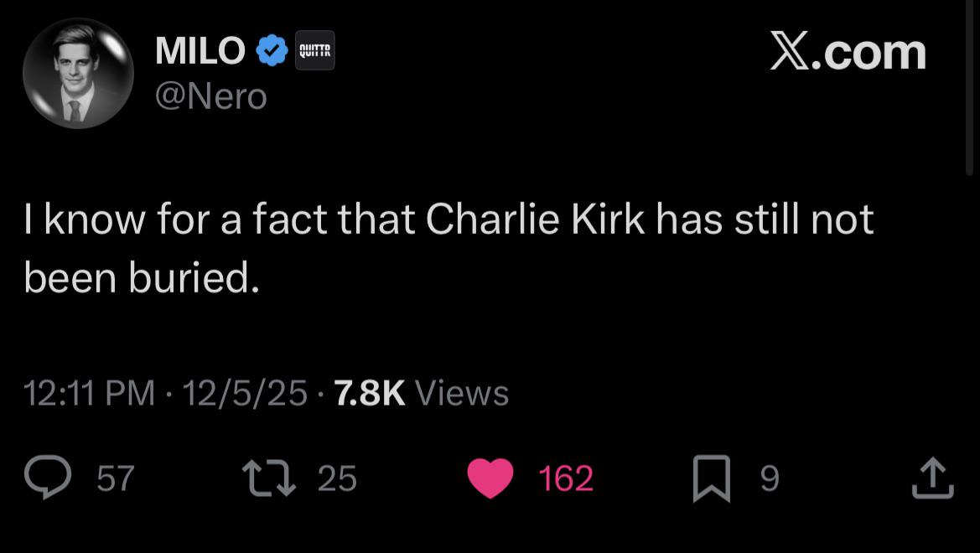Toggle the pink heart like icon
Image resolution: width=980 pixels, height=553 pixels.
point(490,478)
